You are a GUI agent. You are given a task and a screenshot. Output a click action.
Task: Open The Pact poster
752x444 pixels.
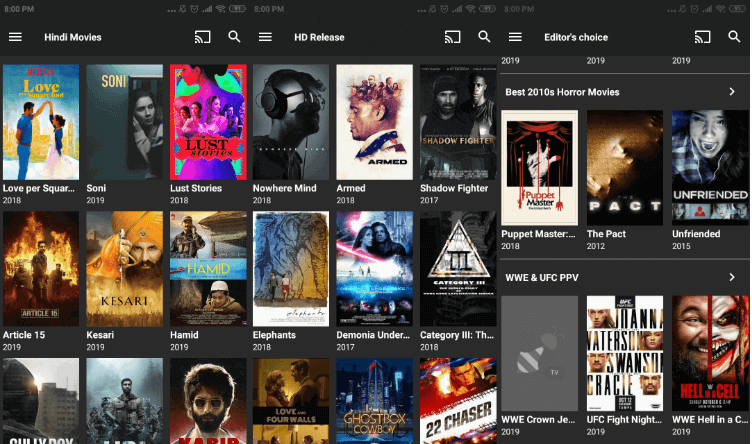click(625, 168)
